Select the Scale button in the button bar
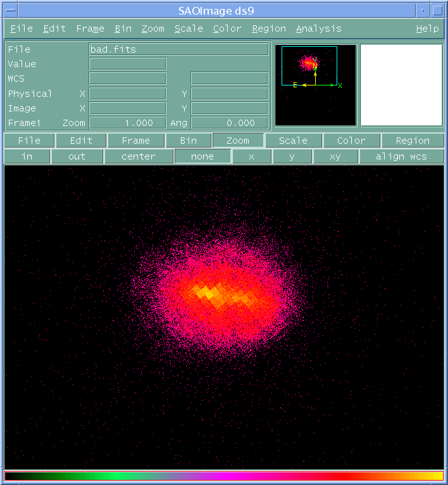Viewport: 448px width, 485px height. point(293,141)
